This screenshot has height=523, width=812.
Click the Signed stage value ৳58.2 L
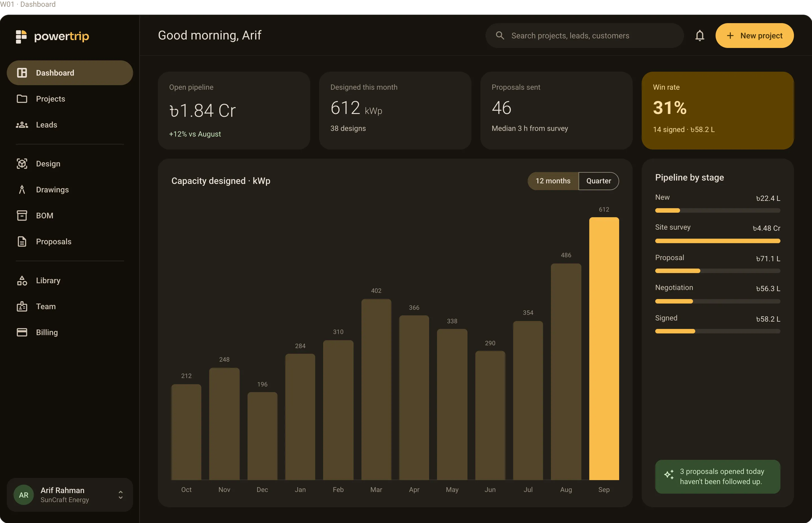(768, 319)
